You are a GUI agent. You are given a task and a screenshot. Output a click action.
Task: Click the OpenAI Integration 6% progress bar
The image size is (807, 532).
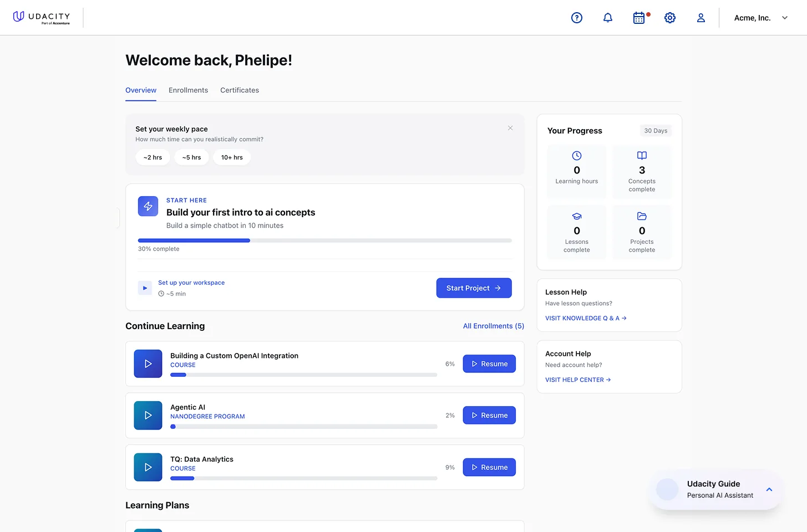coord(303,375)
